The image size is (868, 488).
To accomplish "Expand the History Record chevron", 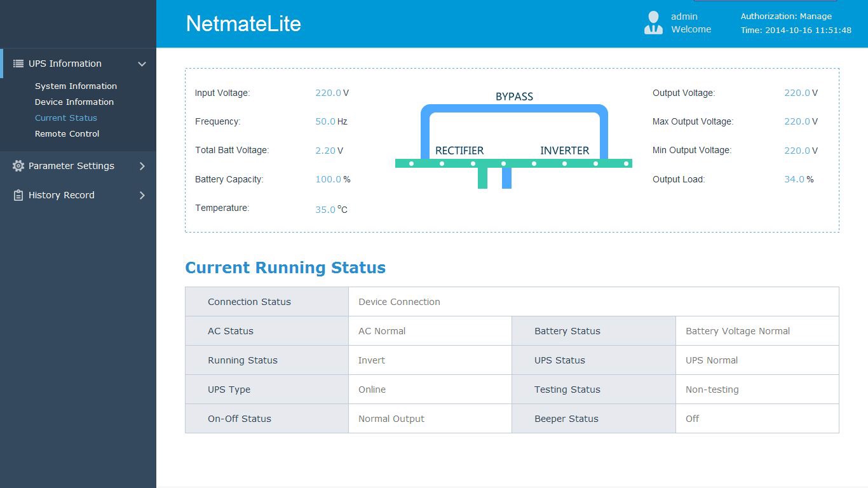I will [142, 195].
